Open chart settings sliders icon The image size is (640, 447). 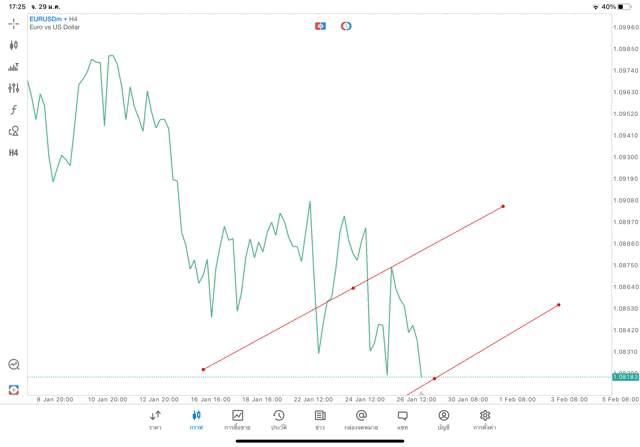(14, 88)
